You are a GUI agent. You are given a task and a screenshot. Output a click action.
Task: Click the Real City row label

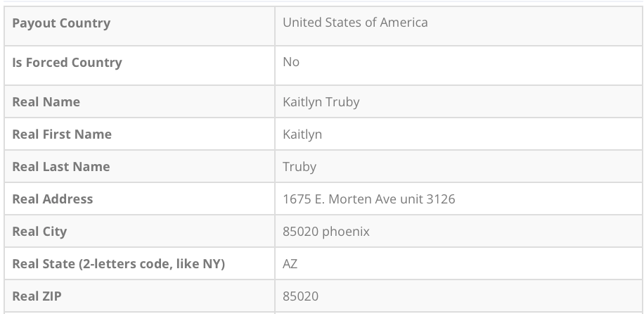point(39,232)
